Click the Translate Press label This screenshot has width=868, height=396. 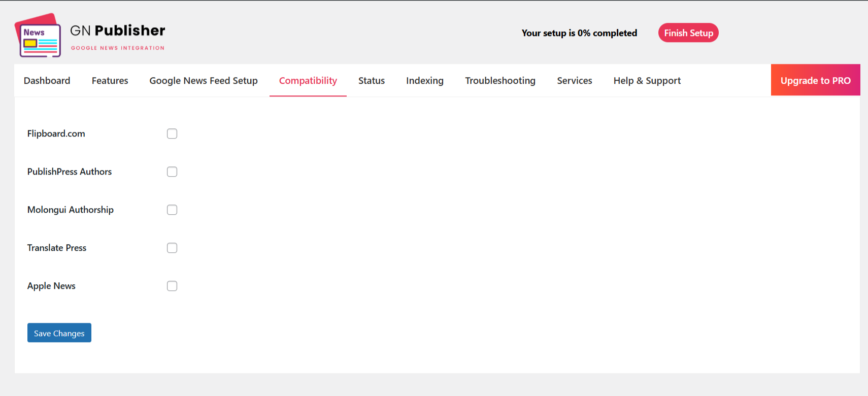tap(57, 248)
